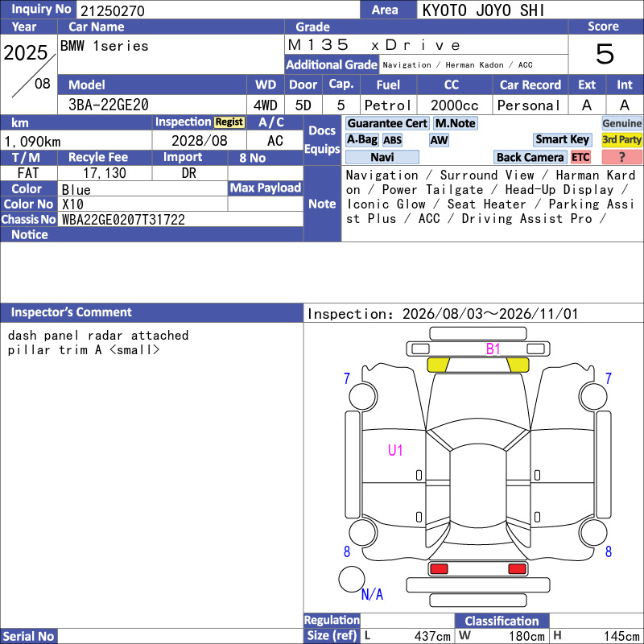Click the Int grade A value

[625, 105]
